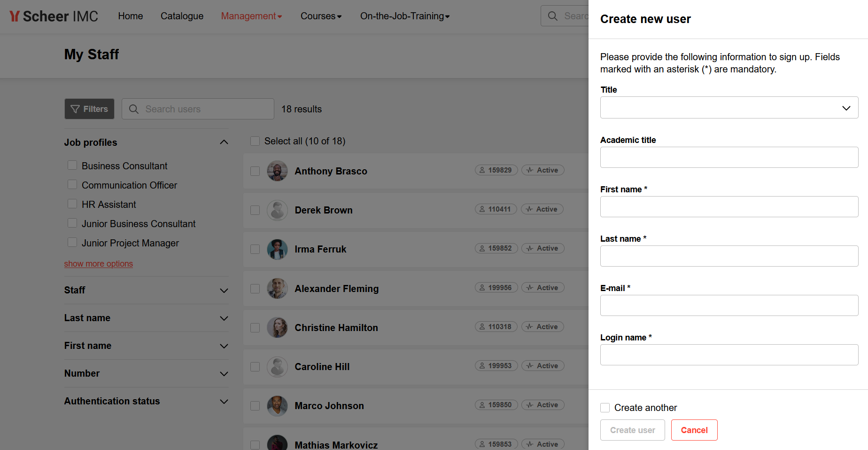This screenshot has height=450, width=868.
Task: Click Marco Johnson's profile avatar
Action: click(277, 406)
